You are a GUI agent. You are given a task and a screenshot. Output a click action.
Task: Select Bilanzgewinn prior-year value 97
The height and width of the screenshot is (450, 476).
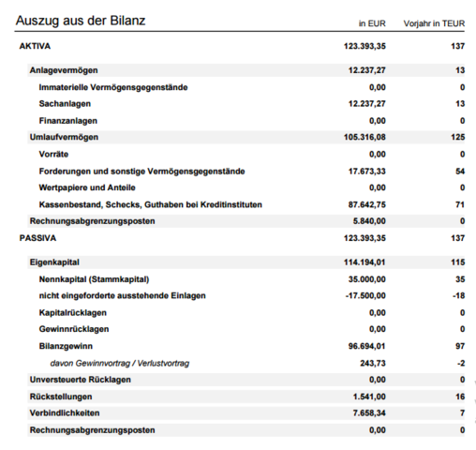460,346
